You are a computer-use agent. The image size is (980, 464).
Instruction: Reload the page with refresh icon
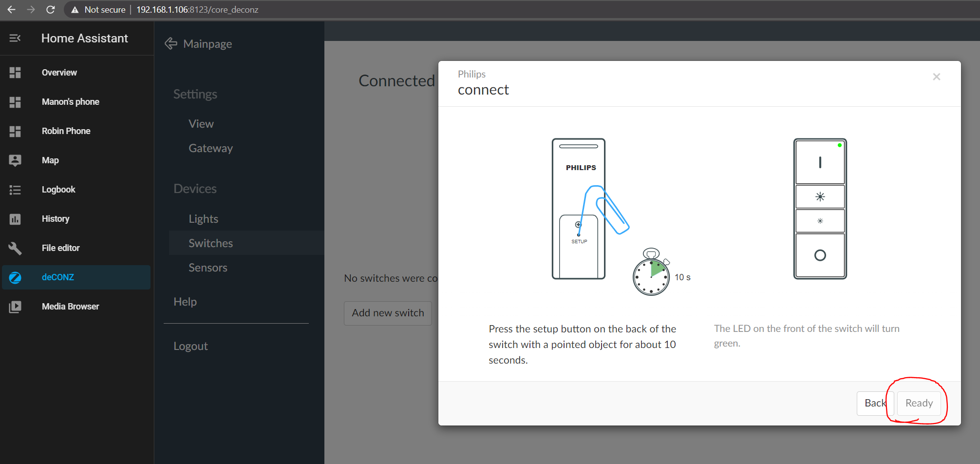pyautogui.click(x=51, y=9)
